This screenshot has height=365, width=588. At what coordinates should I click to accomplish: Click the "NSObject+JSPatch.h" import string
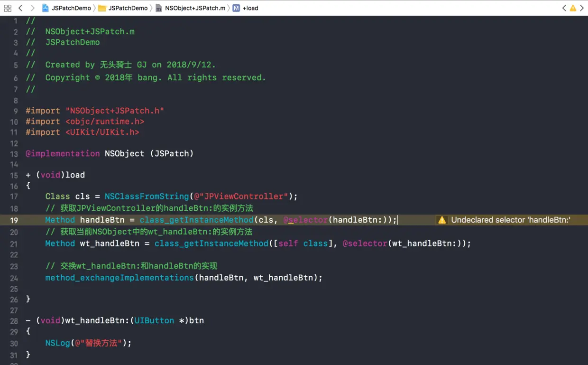click(115, 111)
